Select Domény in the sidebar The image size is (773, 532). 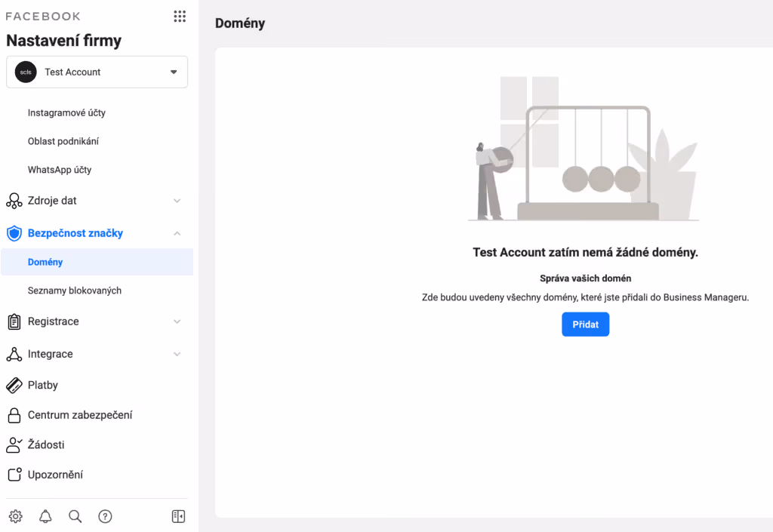click(x=45, y=262)
